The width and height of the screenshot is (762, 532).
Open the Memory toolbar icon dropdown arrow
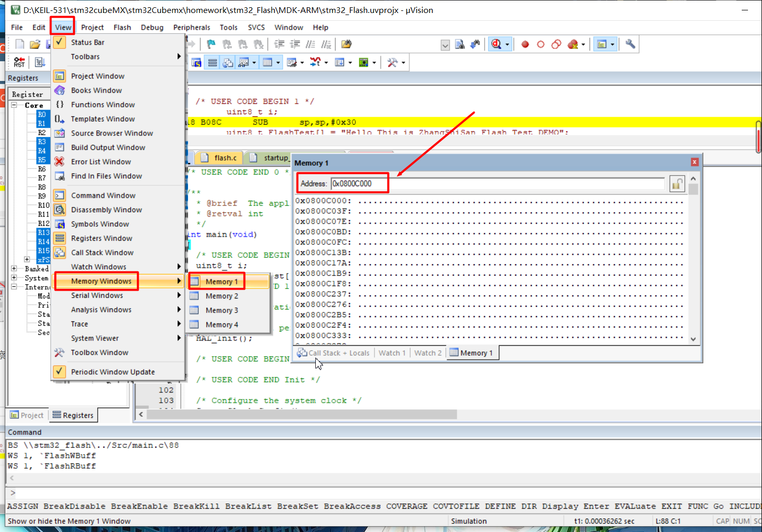278,63
